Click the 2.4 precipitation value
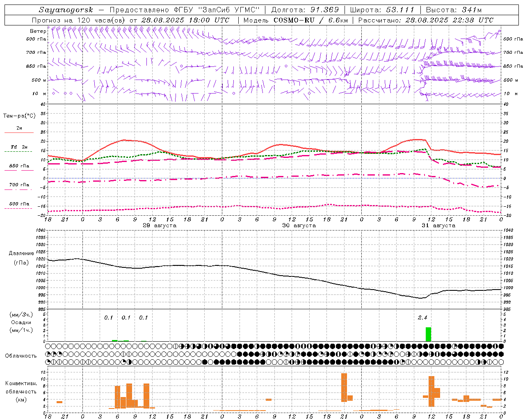Screen dimensions: 525x420 coord(422,317)
